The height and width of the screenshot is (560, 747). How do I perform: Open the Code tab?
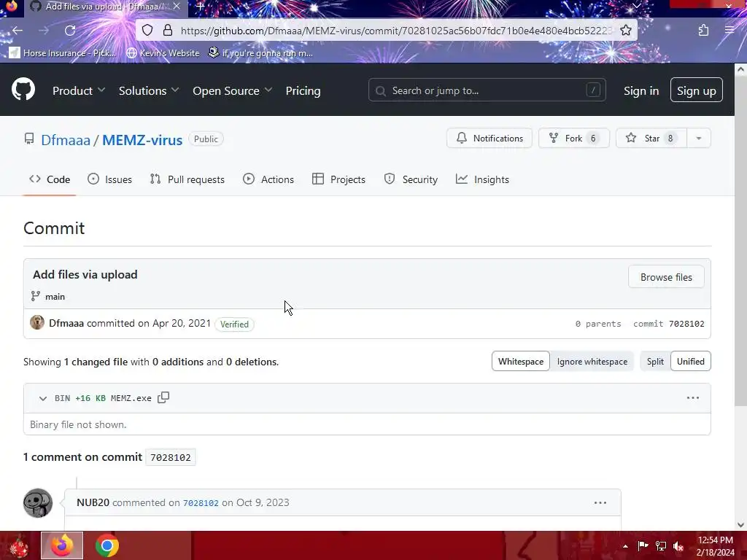[x=50, y=179]
